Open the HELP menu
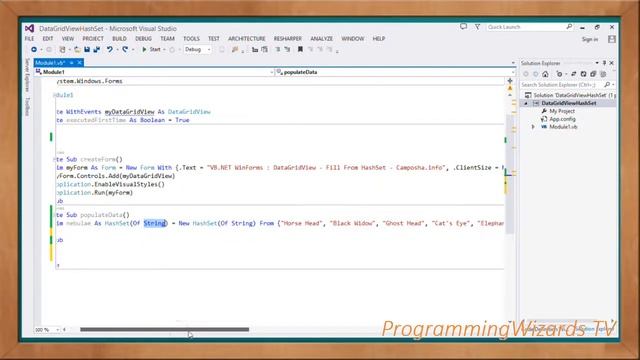Image resolution: width=640 pixels, height=360 pixels. coord(379,39)
